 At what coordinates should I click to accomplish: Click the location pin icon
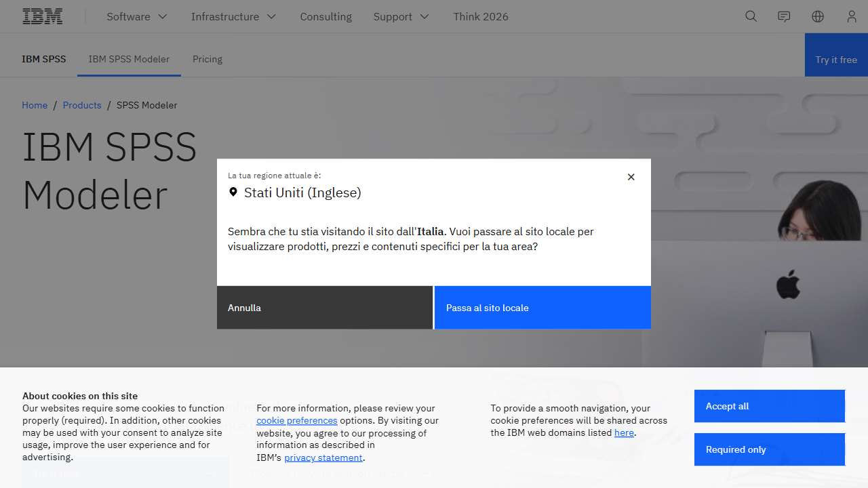click(233, 192)
